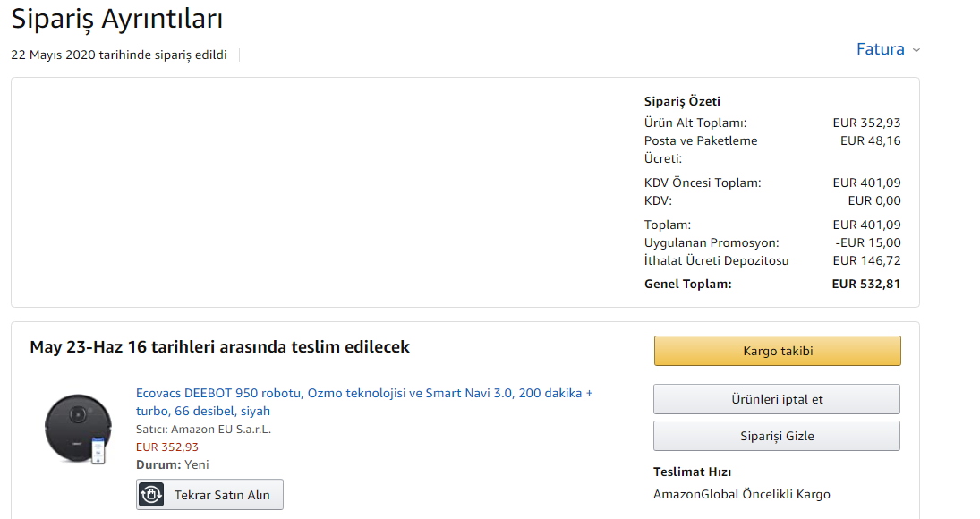Track shipment with Kargo takibi button
This screenshot has height=519, width=980.
(778, 351)
